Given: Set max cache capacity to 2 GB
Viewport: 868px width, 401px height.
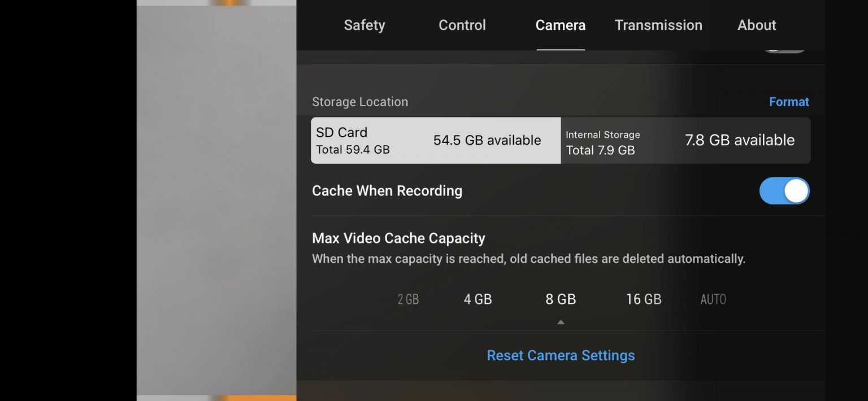Looking at the screenshot, I should click(408, 299).
